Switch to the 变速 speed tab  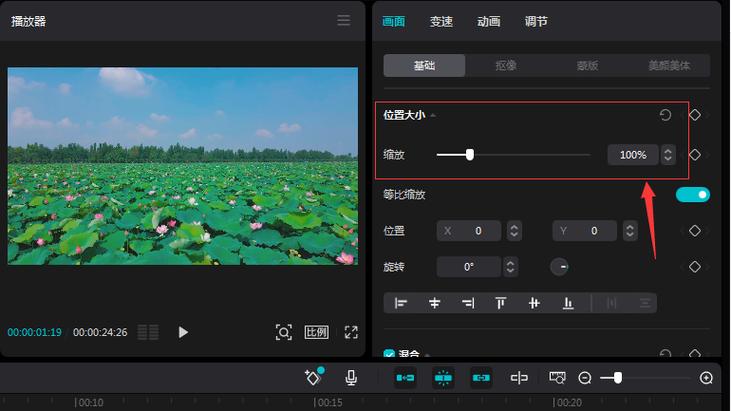[x=441, y=21]
